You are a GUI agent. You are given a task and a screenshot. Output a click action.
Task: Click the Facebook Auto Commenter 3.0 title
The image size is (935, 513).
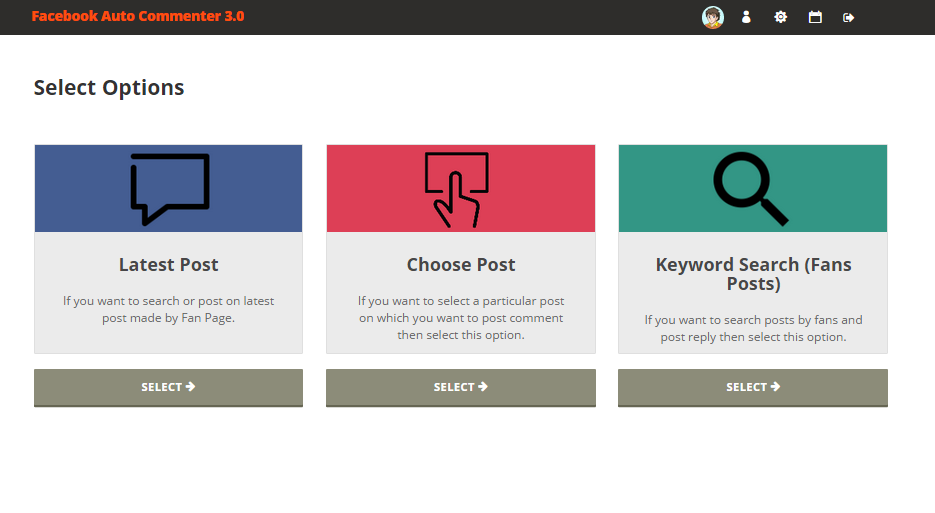tap(138, 16)
